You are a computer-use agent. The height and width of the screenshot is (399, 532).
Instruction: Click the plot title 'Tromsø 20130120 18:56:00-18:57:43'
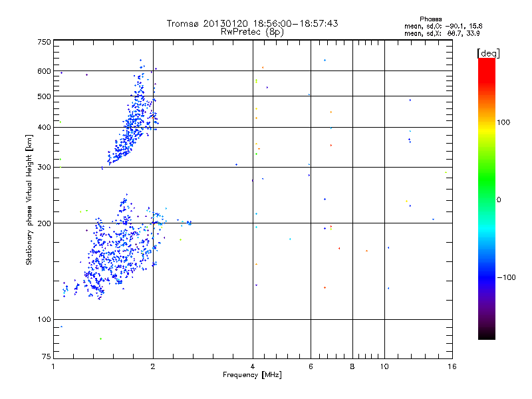click(252, 23)
